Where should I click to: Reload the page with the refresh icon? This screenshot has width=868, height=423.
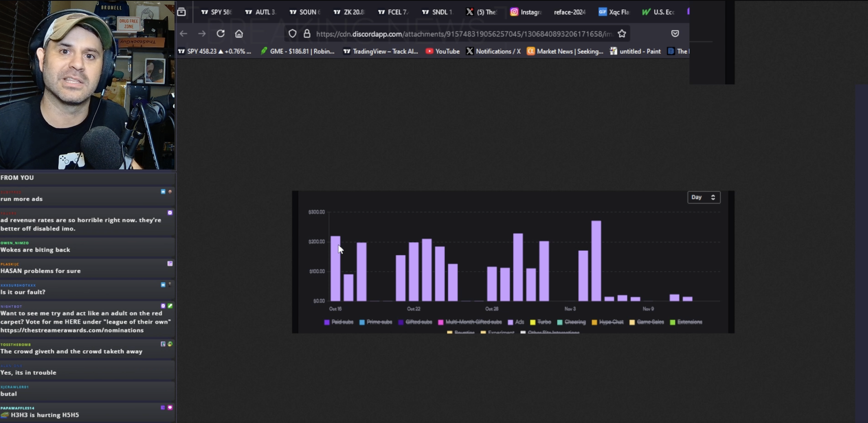(221, 34)
